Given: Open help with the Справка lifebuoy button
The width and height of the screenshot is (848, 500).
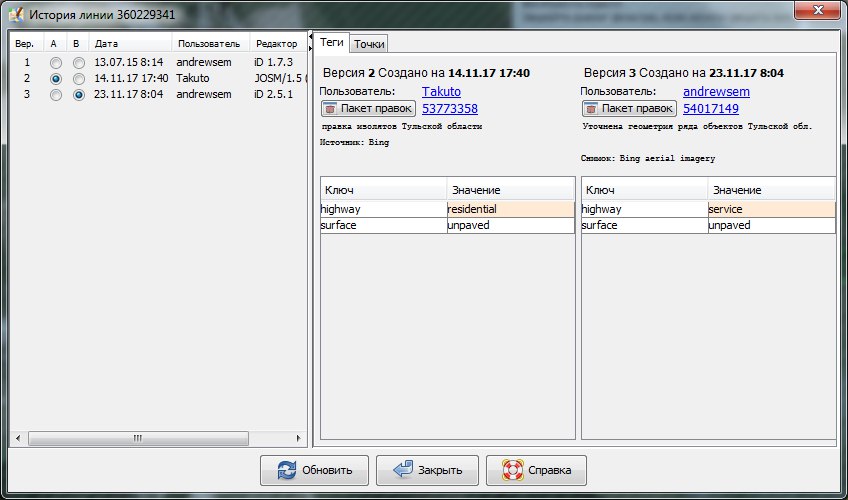Looking at the screenshot, I should [536, 470].
